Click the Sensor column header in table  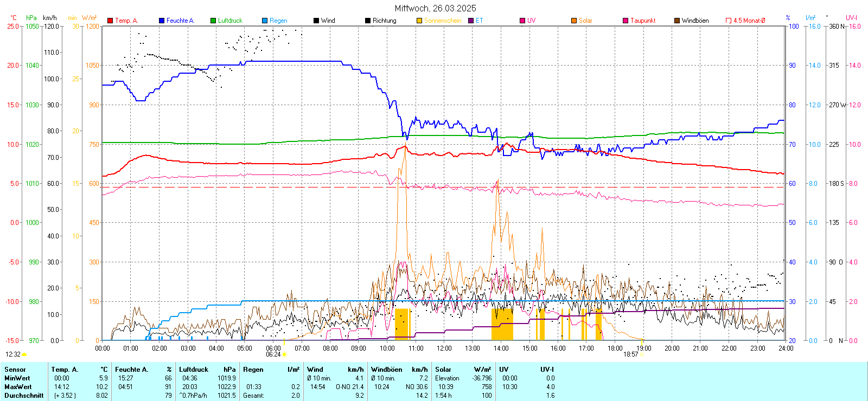pos(15,370)
